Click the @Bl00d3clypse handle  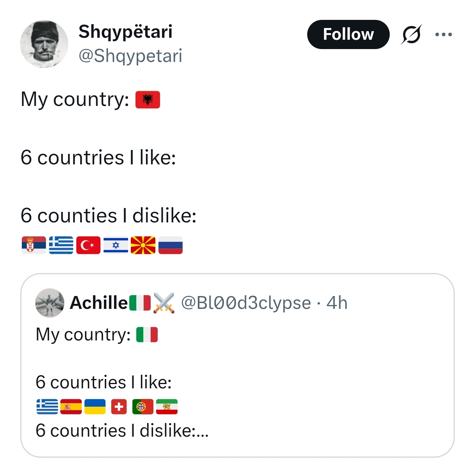246,303
